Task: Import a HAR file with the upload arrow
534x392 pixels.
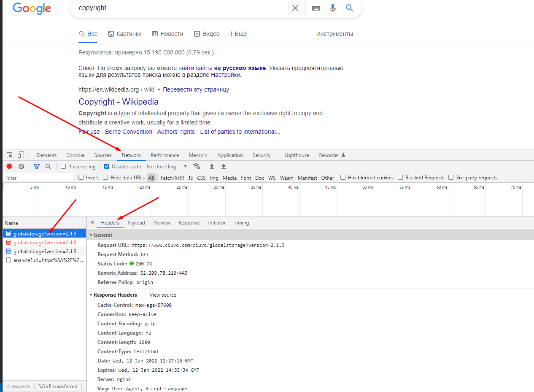Action: coord(212,167)
